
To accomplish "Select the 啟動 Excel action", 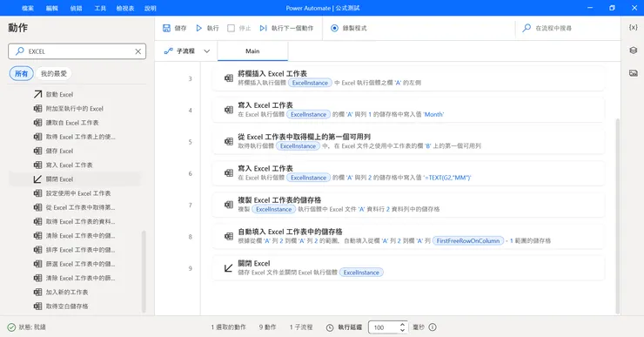I will (74, 94).
